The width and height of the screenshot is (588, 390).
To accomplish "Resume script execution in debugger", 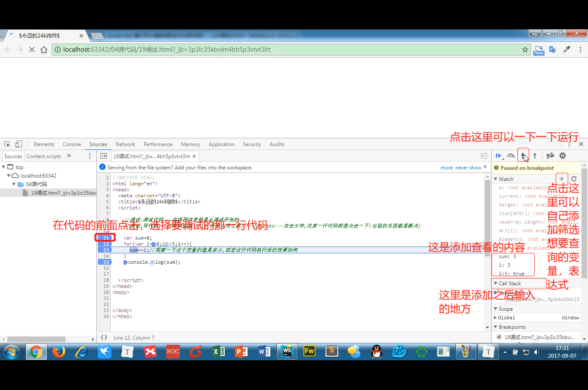I will pos(498,156).
